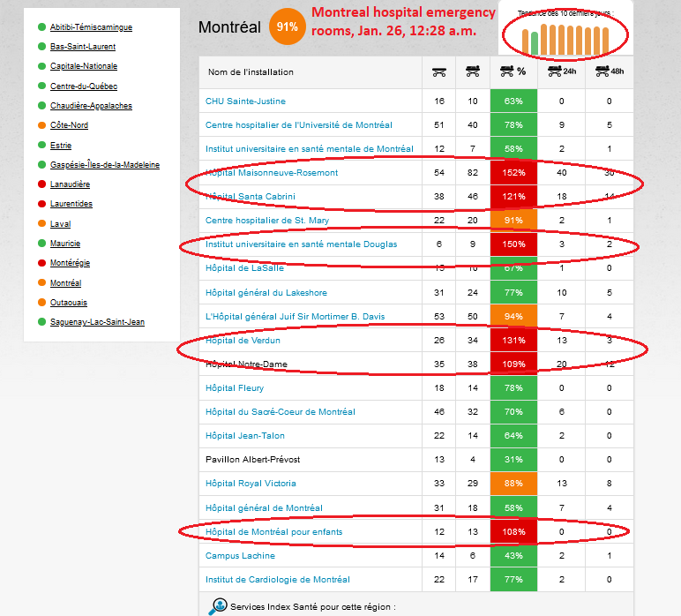This screenshot has width=681, height=616.
Task: Click the red 150% Douglas occupancy cell
Action: 513,244
